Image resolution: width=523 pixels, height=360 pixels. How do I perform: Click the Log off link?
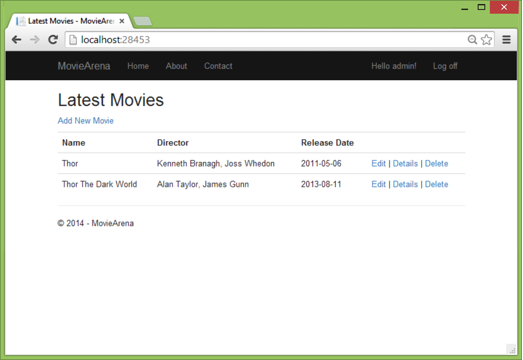pyautogui.click(x=445, y=66)
